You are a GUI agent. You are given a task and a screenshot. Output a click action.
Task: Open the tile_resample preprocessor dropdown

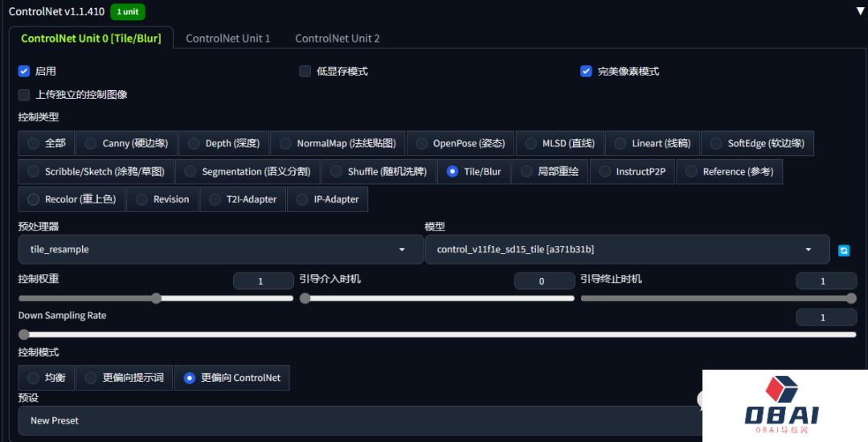221,250
